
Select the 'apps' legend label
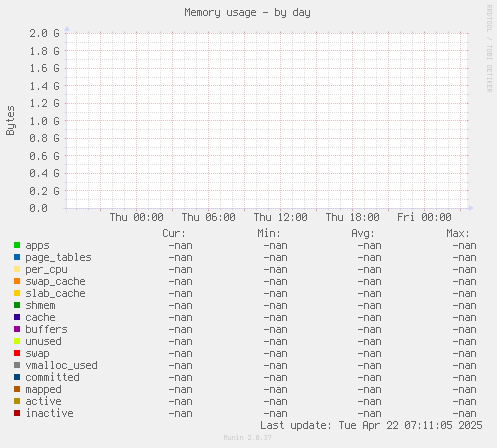coord(37,246)
